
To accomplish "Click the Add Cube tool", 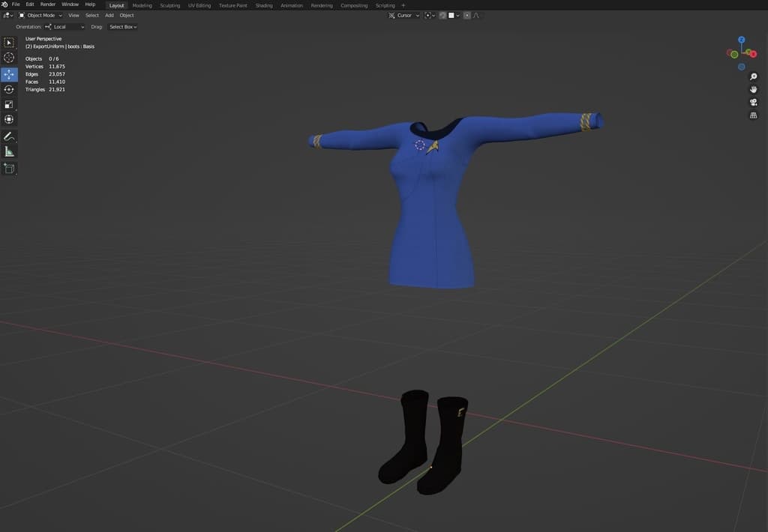I will (9, 169).
